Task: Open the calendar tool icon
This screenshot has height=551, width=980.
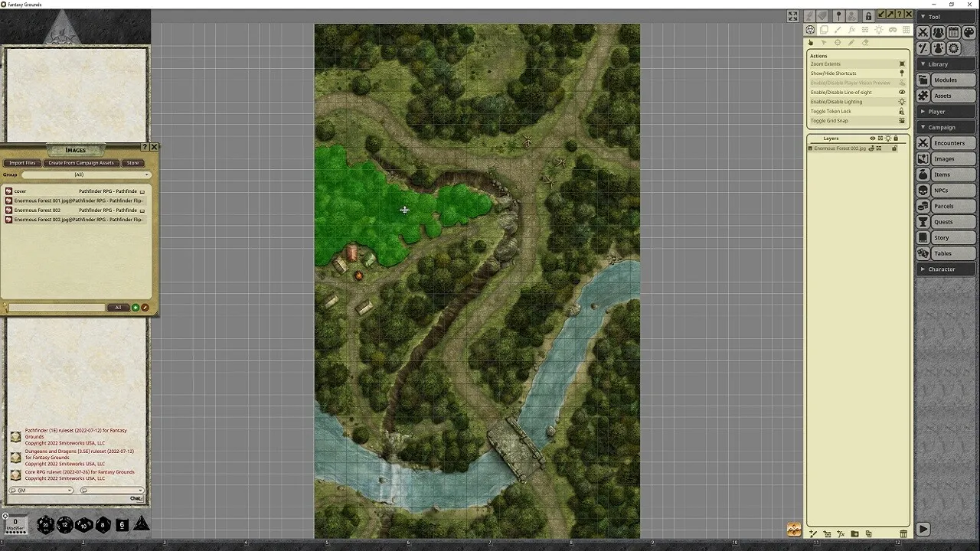Action: (953, 32)
